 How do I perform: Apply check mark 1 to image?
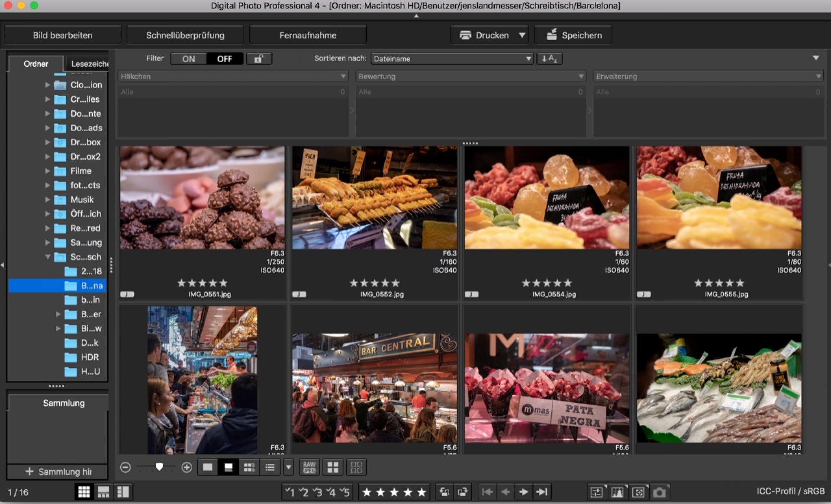[290, 492]
